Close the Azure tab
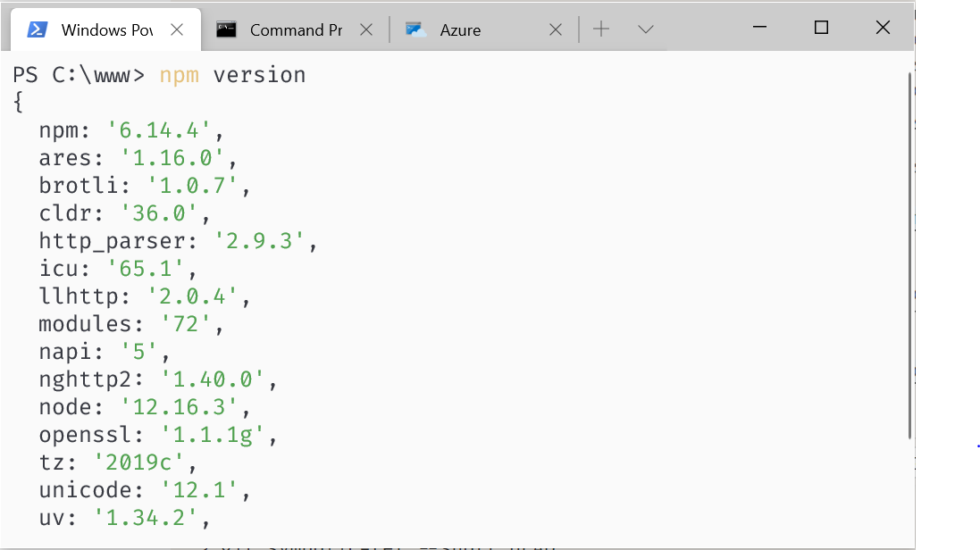 (556, 29)
